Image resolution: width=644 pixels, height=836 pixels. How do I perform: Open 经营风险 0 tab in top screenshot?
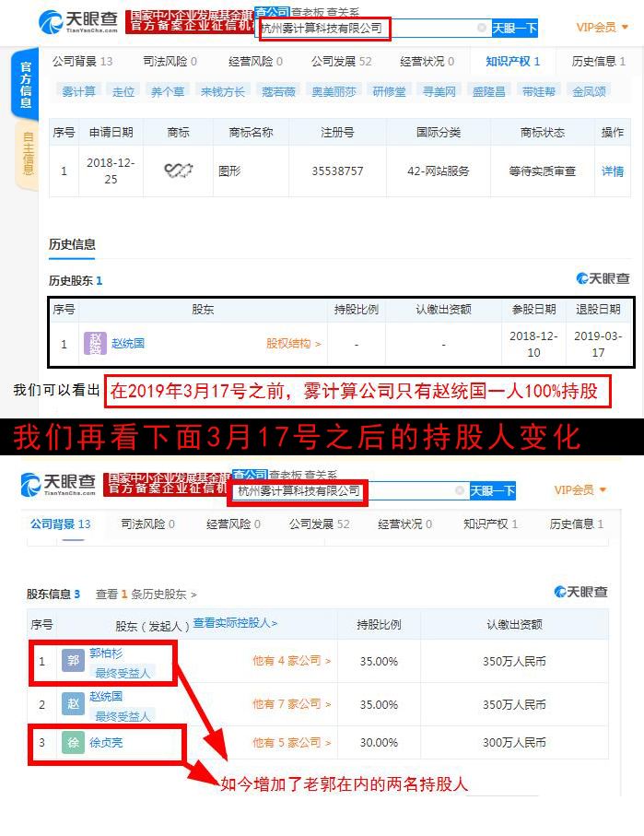(x=255, y=62)
